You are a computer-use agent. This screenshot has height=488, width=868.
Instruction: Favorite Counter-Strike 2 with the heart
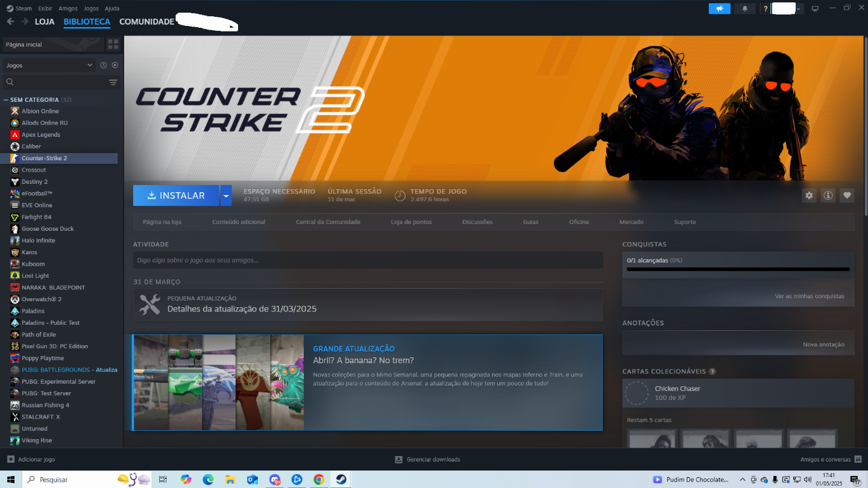847,195
